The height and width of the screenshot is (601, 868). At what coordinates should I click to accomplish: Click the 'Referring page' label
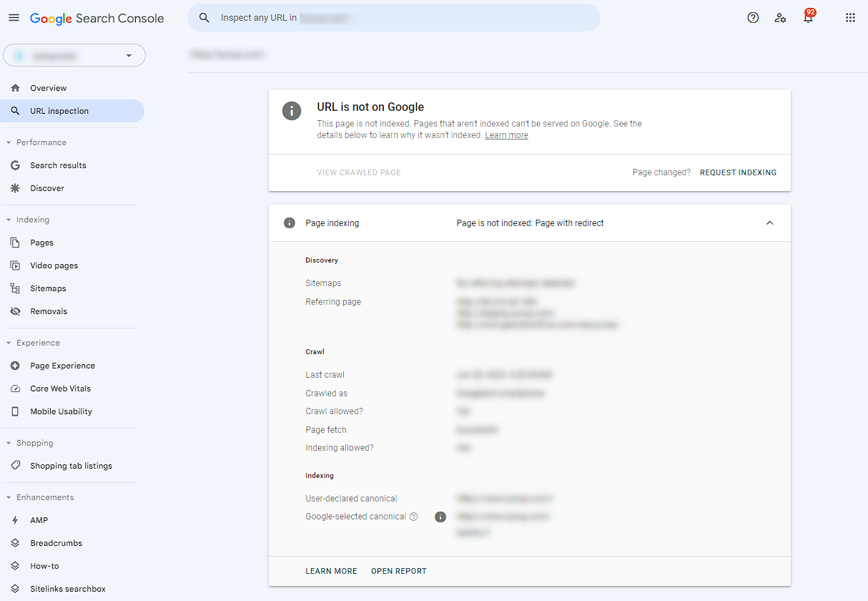click(333, 302)
